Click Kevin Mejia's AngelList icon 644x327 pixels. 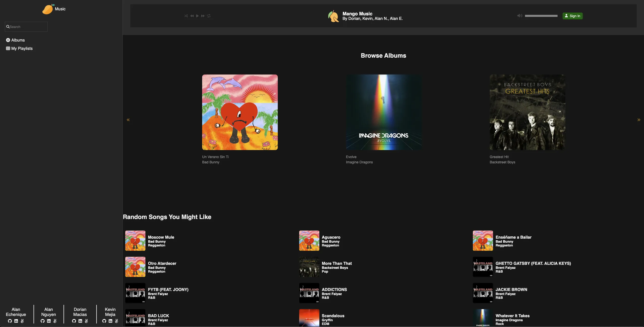click(x=116, y=321)
